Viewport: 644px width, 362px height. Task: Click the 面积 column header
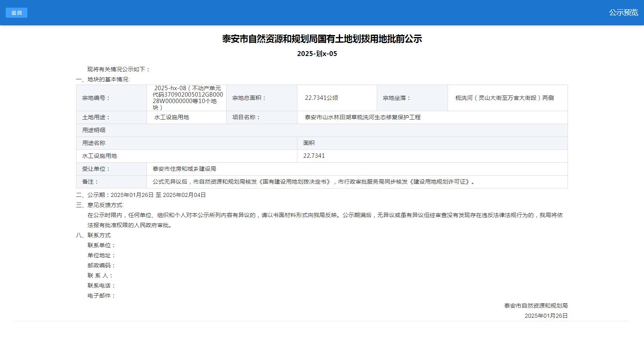click(432, 143)
